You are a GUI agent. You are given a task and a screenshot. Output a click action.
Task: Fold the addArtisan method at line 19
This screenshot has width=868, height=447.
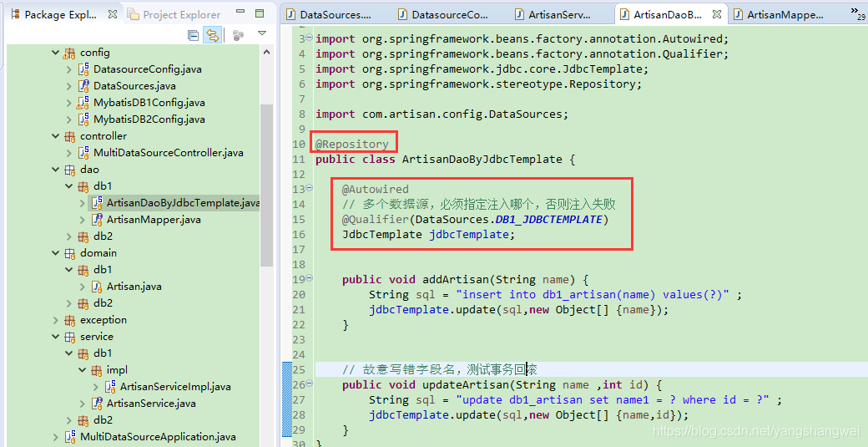[310, 279]
